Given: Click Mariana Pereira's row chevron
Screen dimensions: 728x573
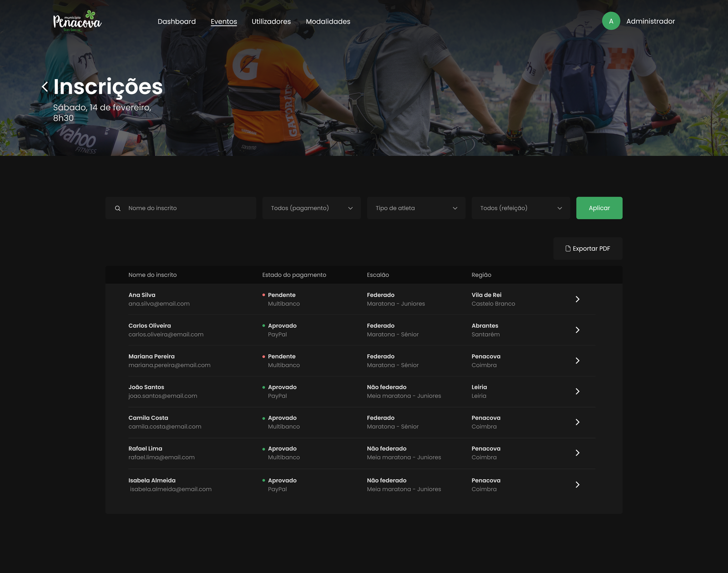Looking at the screenshot, I should click(577, 360).
